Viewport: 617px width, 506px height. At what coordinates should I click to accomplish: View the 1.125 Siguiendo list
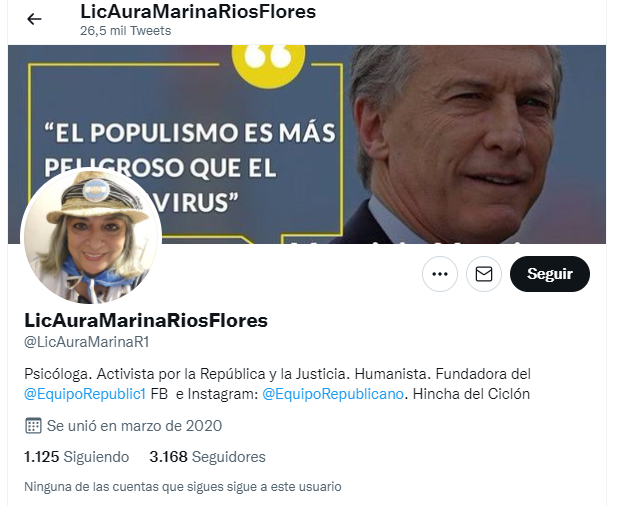pos(76,457)
